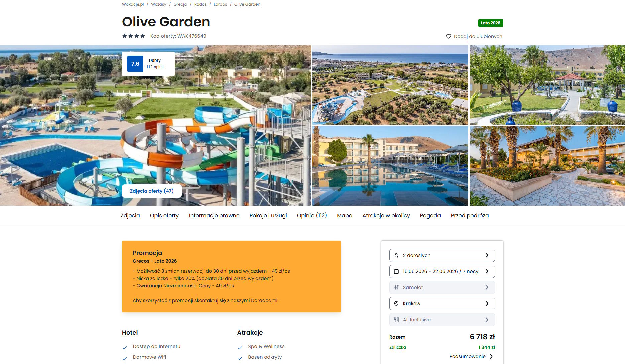Open the aerial resort view thumbnail
This screenshot has height=364, width=625.
coord(390,85)
